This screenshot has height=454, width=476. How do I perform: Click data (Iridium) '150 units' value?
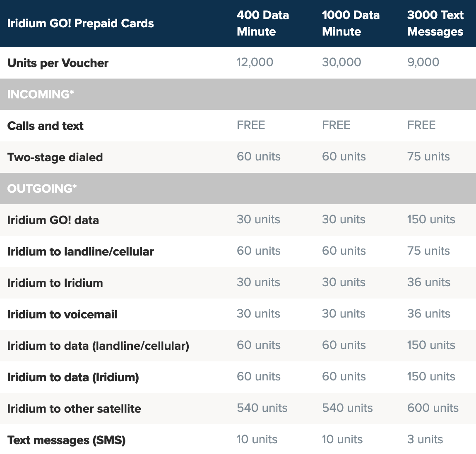(431, 376)
